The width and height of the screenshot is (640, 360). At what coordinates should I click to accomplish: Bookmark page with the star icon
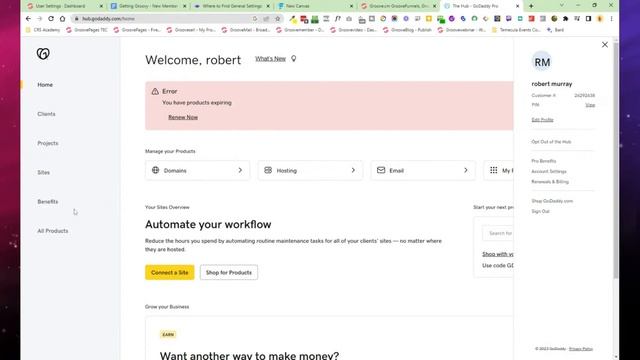pos(278,19)
